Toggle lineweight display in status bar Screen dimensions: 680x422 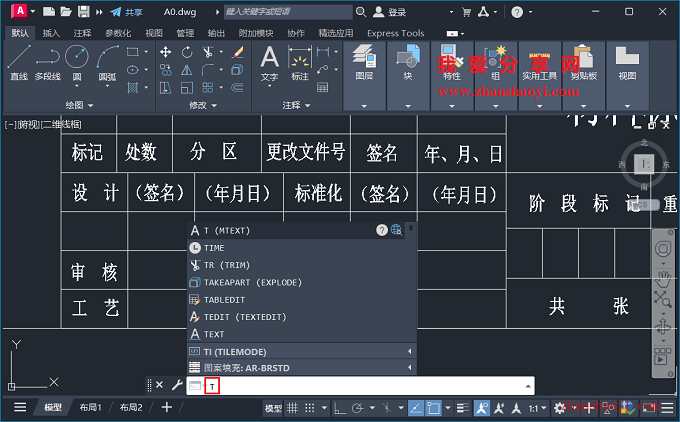click(463, 408)
